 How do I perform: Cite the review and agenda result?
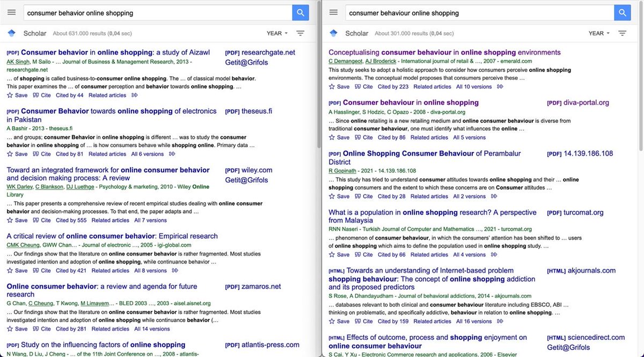click(x=42, y=329)
